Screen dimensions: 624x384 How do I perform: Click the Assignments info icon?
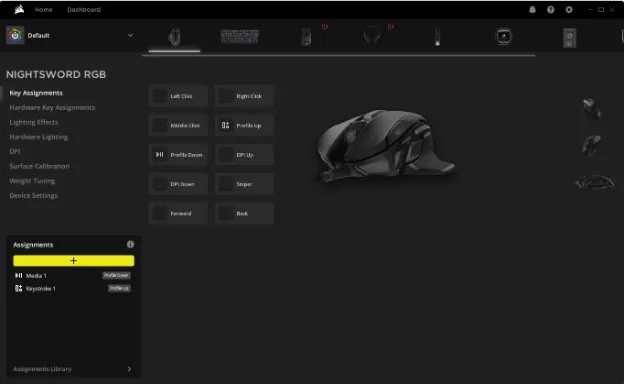pos(130,244)
